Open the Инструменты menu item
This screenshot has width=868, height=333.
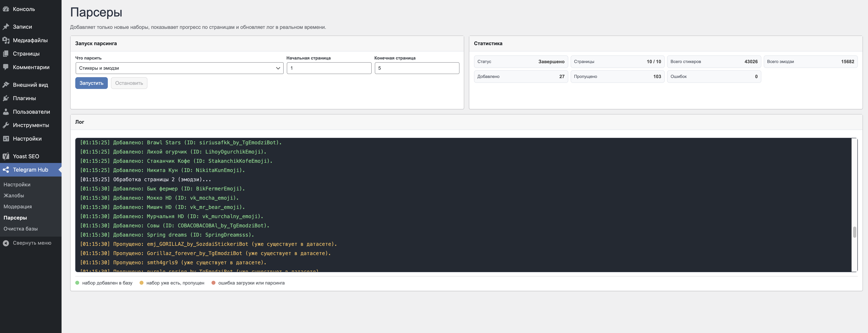pos(31,125)
